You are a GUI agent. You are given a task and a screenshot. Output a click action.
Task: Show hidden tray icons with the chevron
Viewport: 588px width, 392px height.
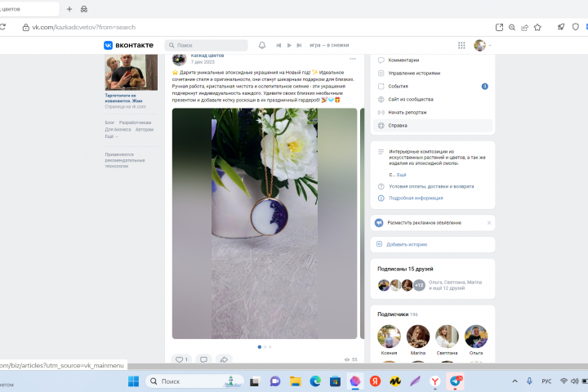click(514, 381)
